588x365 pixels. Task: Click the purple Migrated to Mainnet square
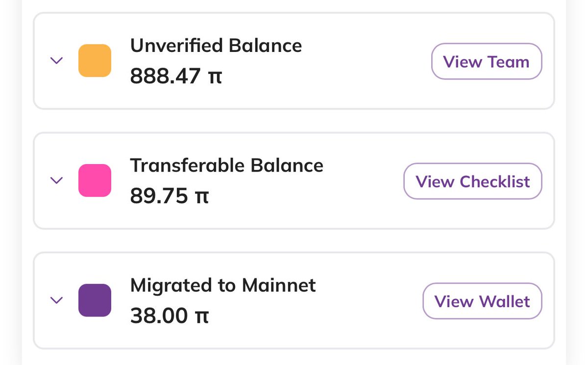click(95, 300)
